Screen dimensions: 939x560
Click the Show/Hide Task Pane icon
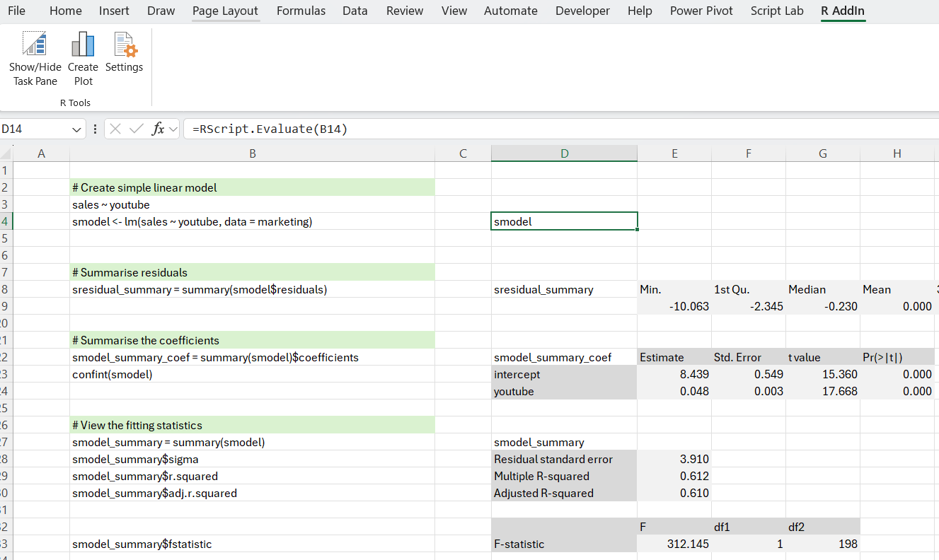[x=35, y=44]
